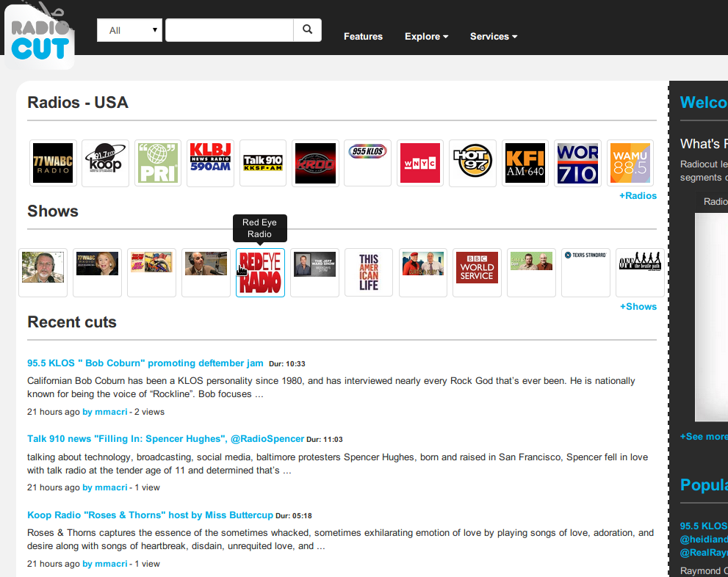Select the KLBJ News Radio 590AM logo
Viewport: 728px width, 577px height.
pyautogui.click(x=210, y=163)
